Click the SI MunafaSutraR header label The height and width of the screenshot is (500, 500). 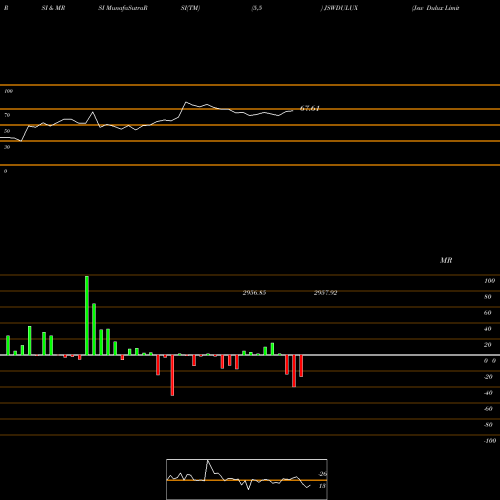[123, 8]
